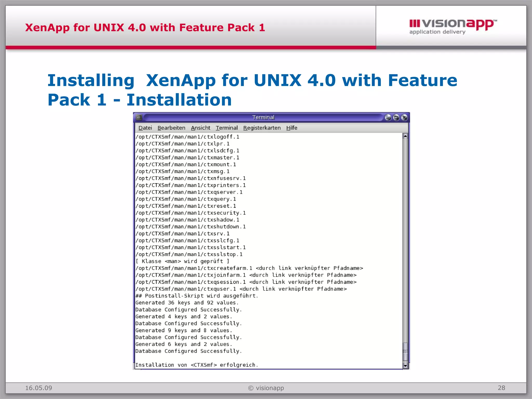
Task: Click line ending ctxnfusesrv.1
Action: [191, 178]
